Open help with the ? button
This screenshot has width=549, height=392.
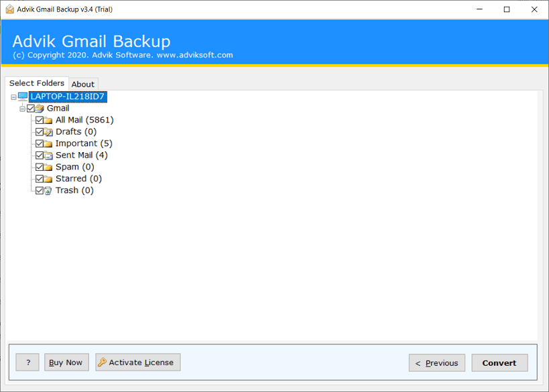pyautogui.click(x=27, y=363)
